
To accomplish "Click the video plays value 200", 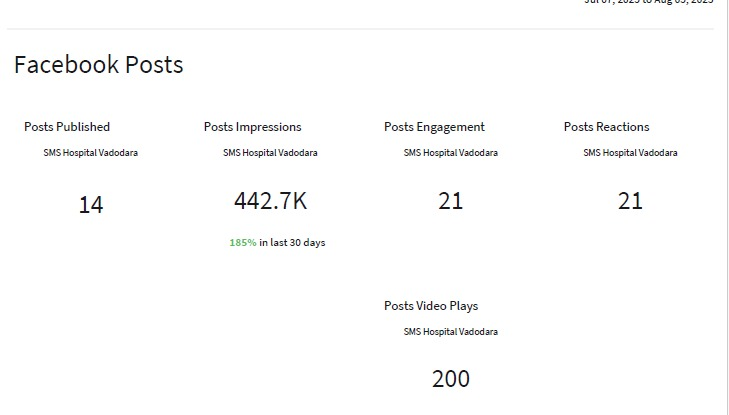I will click(451, 379).
